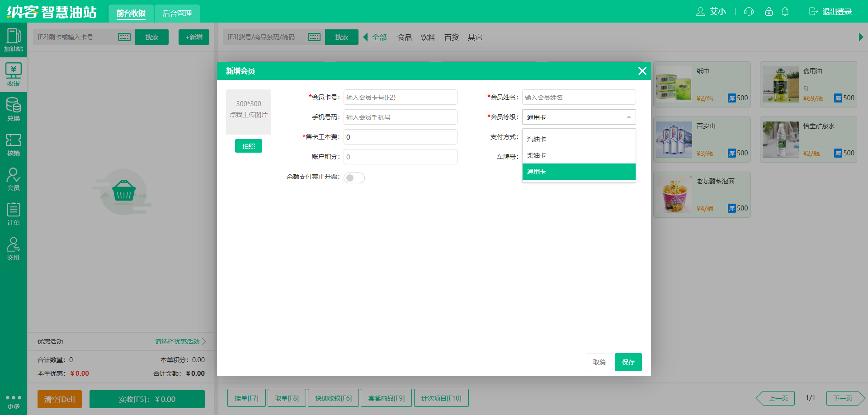868x415 pixels.
Task: Click the 保存 button to save the member
Action: point(628,362)
